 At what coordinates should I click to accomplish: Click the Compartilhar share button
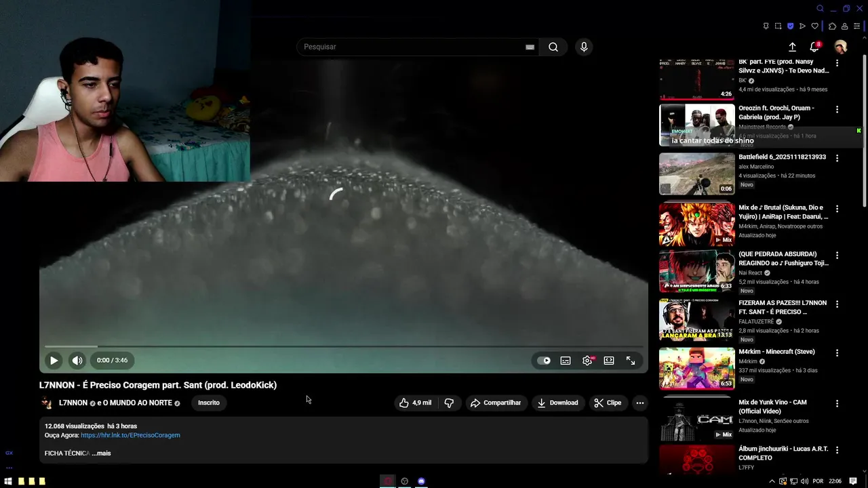click(496, 403)
